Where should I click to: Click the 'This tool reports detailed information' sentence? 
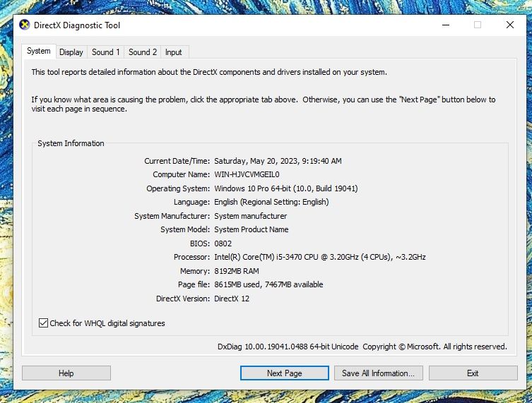click(x=209, y=72)
